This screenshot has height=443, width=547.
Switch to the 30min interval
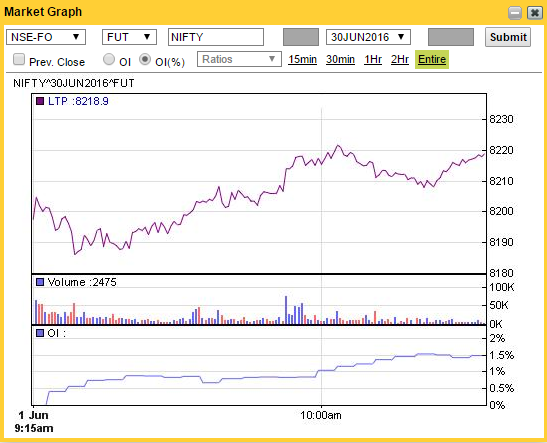[340, 60]
